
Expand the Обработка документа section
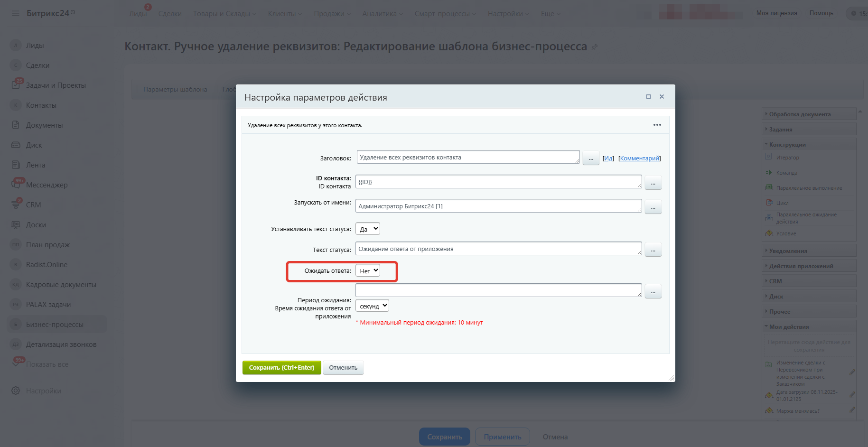(x=800, y=114)
